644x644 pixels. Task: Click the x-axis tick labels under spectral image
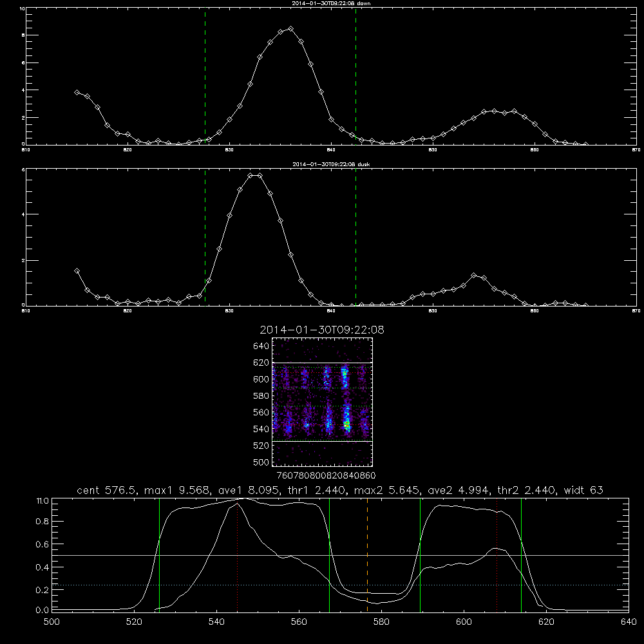tap(326, 475)
